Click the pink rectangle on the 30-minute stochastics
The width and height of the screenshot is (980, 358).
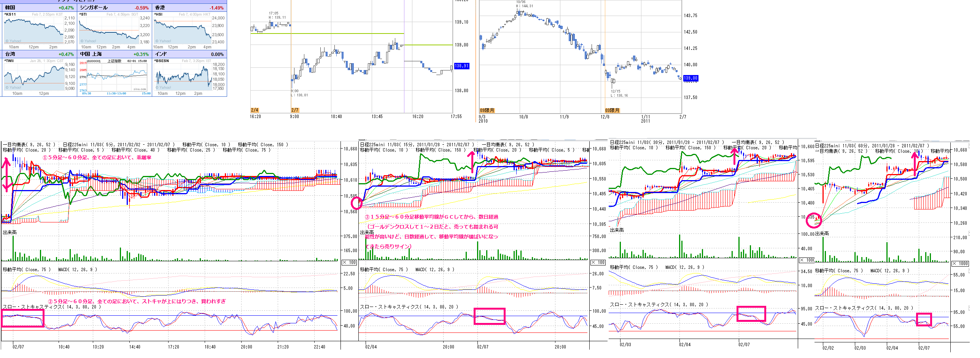coord(751,314)
